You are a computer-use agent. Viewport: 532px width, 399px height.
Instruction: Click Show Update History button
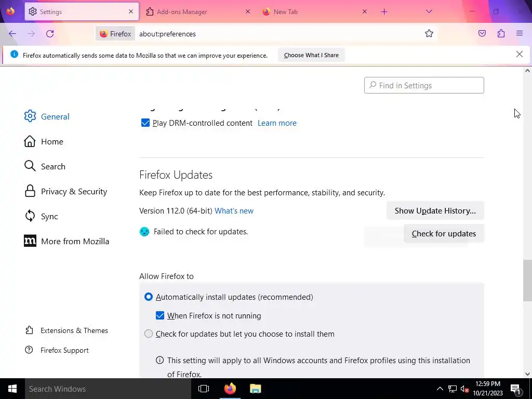435,211
